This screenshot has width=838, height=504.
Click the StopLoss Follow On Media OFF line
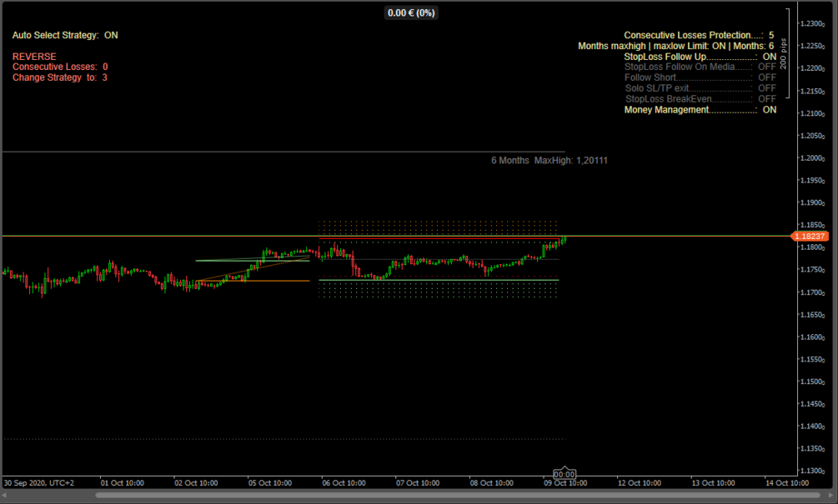coord(700,67)
